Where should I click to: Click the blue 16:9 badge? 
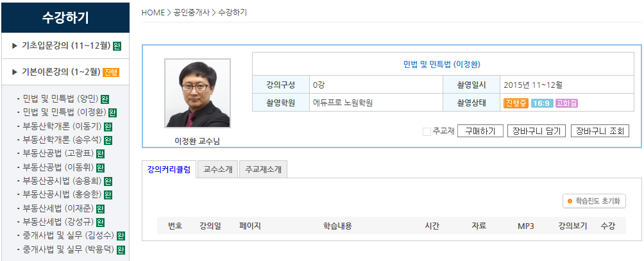coord(542,103)
